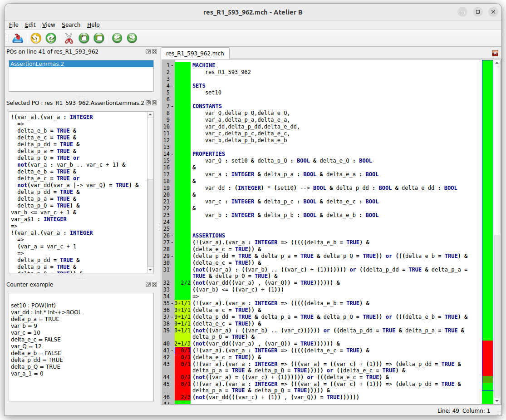
Task: Click 'var_a_1 = 0' in Counter example
Action: tap(27, 374)
